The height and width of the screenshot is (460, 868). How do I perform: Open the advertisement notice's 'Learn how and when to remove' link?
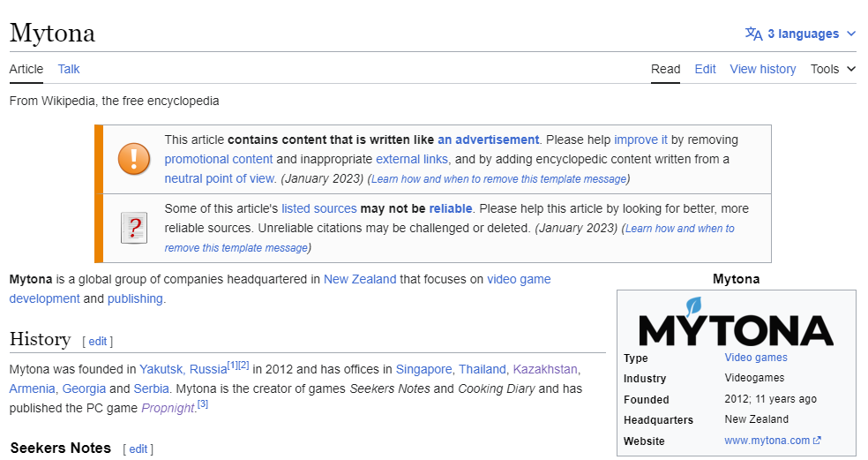click(498, 179)
